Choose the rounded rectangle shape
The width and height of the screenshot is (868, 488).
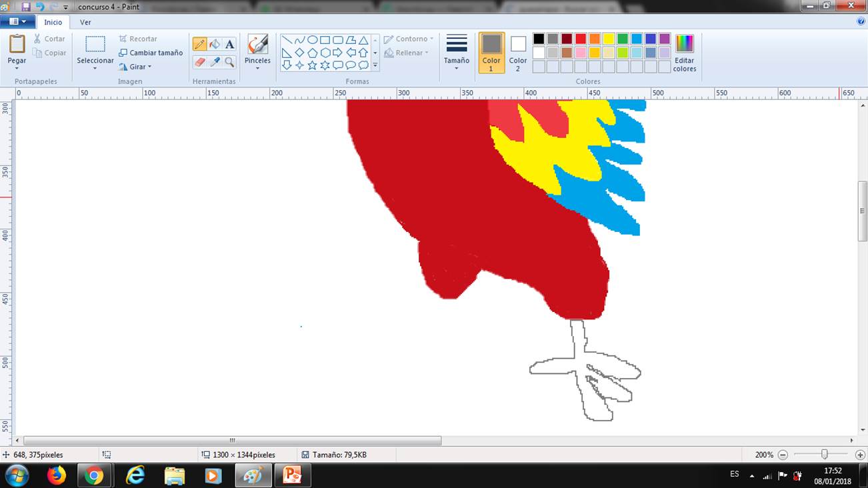pos(338,40)
